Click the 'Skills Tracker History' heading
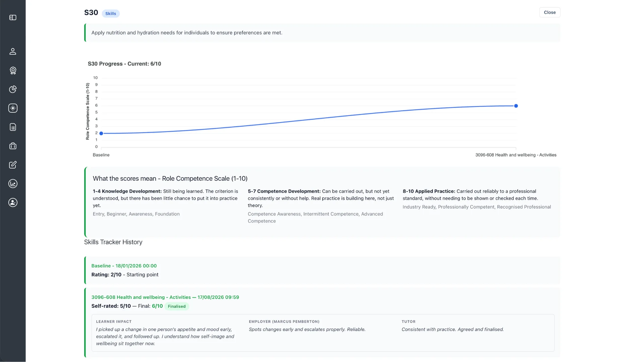This screenshot has width=644, height=362. pyautogui.click(x=113, y=242)
